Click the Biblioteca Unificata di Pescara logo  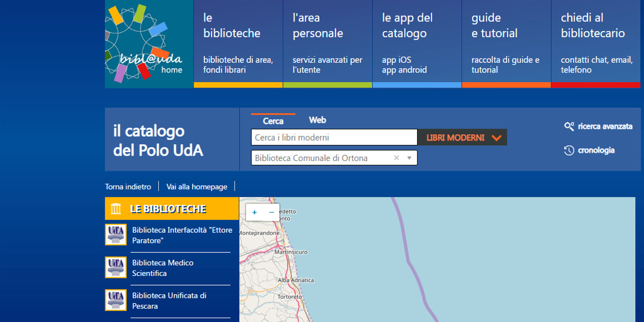115,301
